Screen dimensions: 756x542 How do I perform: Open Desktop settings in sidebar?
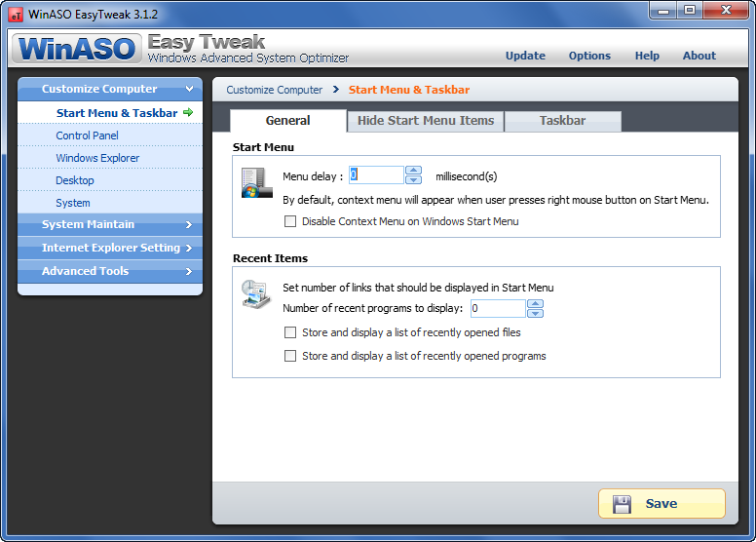110,180
